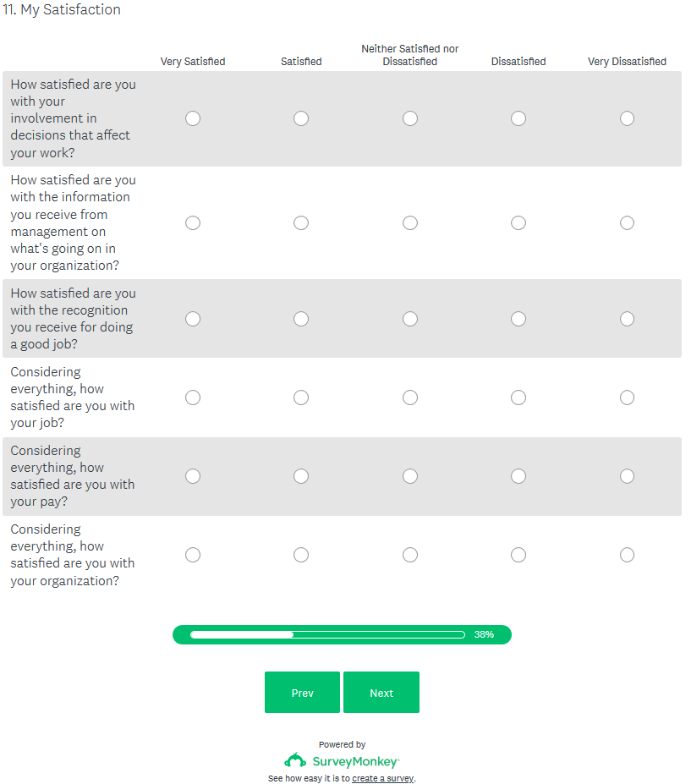This screenshot has width=691, height=784.
Task: Mark Very Satisfied for recognition question
Action: point(193,319)
